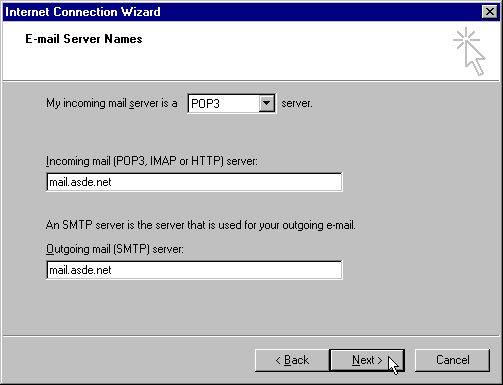This screenshot has height=385, width=503.
Task: Click the 'Outgoing mail (SMTP) server:' label
Action: [115, 249]
